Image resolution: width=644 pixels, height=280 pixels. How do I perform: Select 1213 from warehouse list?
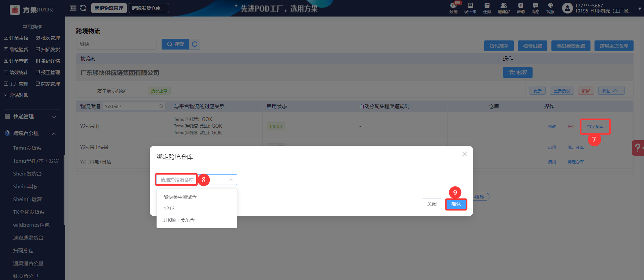coord(197,209)
